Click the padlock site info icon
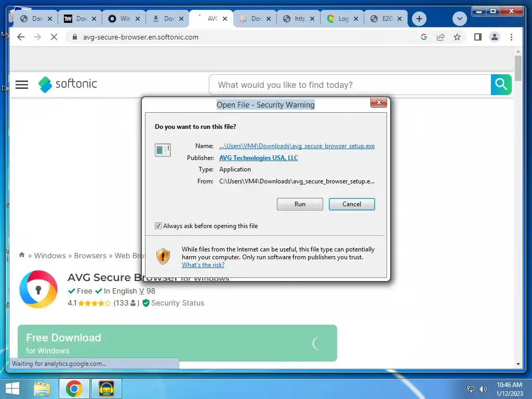The height and width of the screenshot is (399, 532). pos(75,37)
